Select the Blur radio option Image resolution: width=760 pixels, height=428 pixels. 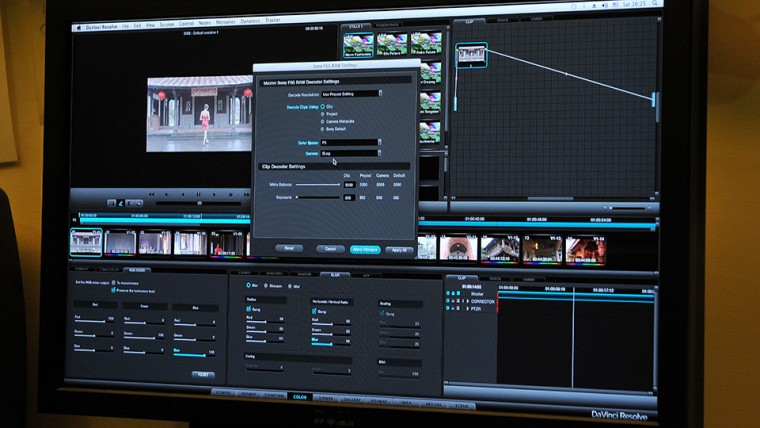[248, 285]
